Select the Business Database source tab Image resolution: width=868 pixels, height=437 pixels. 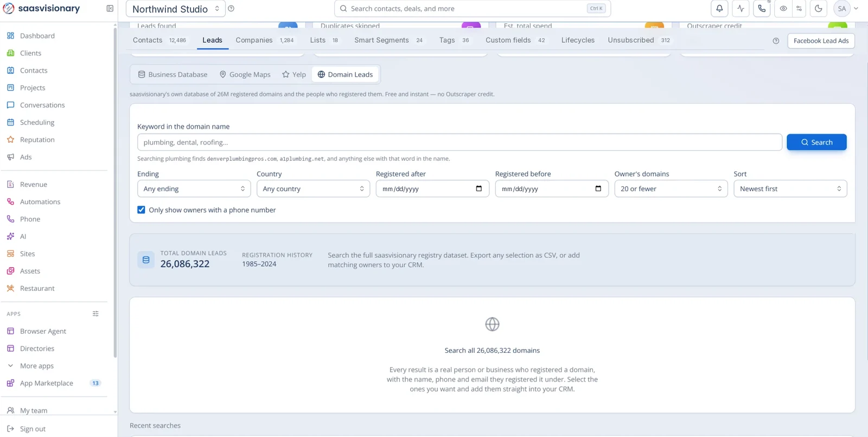pyautogui.click(x=173, y=74)
